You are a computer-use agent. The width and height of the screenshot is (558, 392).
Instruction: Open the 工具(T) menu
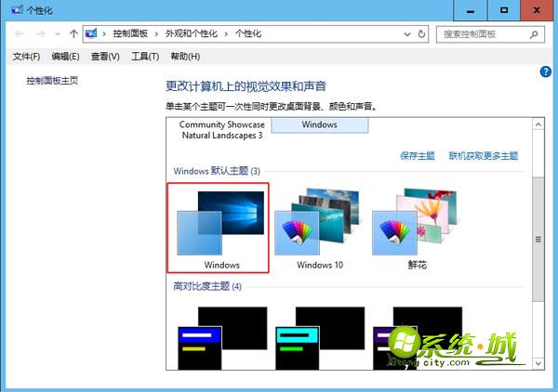[x=145, y=56]
